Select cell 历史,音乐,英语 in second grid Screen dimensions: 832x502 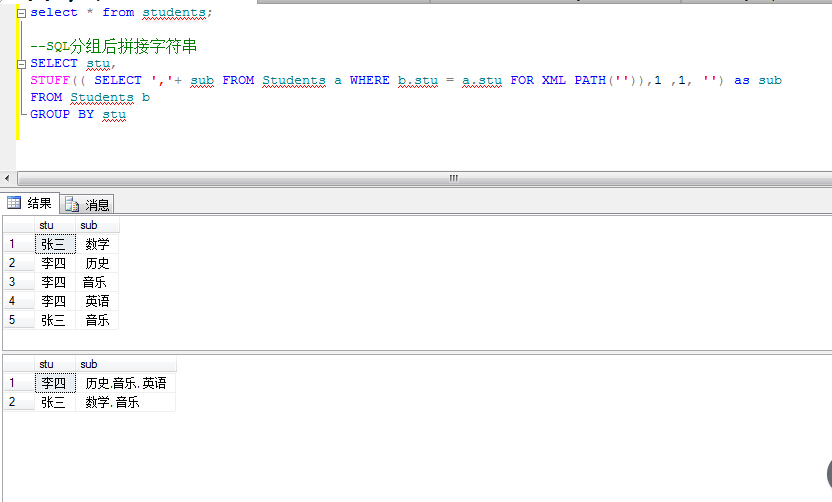[x=126, y=383]
